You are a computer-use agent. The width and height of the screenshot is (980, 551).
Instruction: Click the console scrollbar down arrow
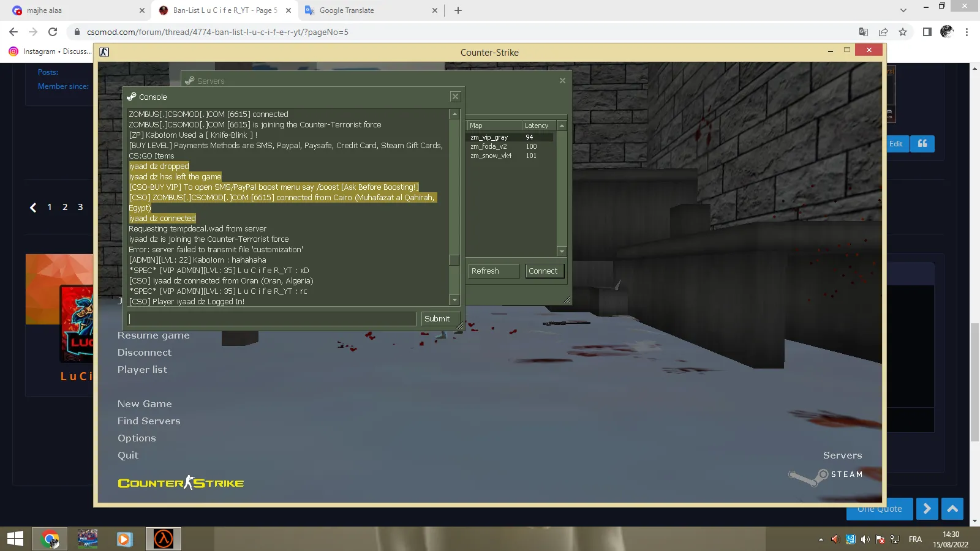click(454, 300)
